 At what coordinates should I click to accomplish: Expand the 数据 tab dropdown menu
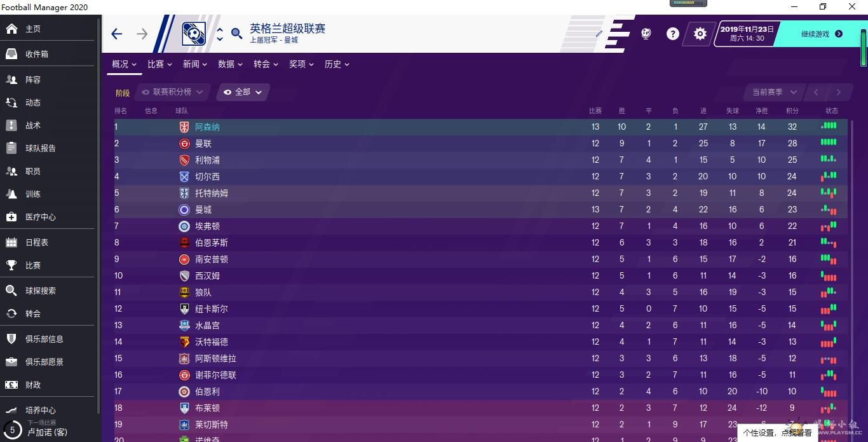click(x=230, y=64)
